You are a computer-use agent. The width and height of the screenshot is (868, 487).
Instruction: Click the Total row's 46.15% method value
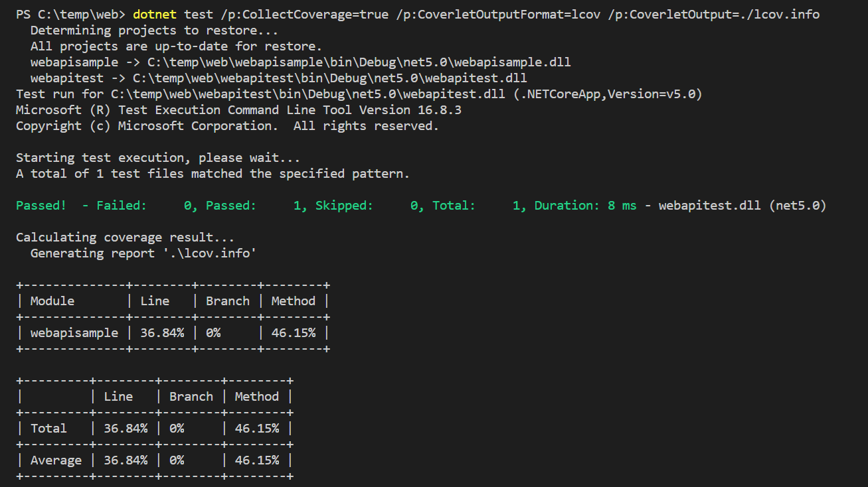click(257, 429)
